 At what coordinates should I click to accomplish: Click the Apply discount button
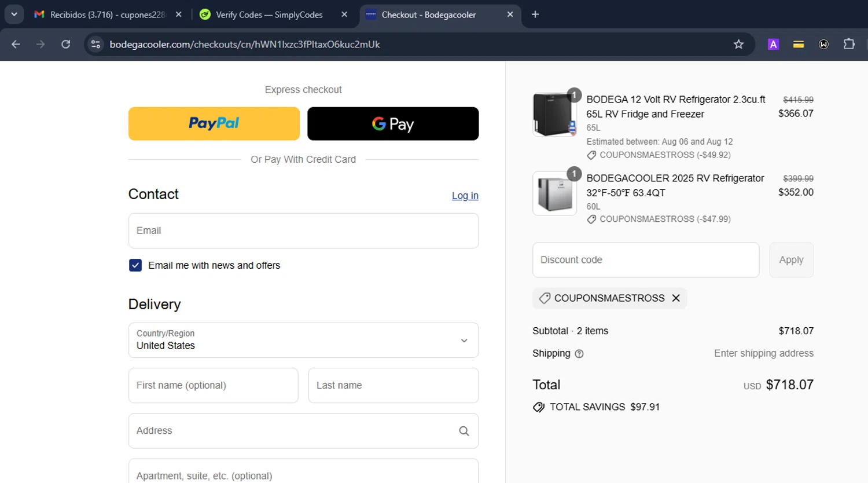point(792,260)
